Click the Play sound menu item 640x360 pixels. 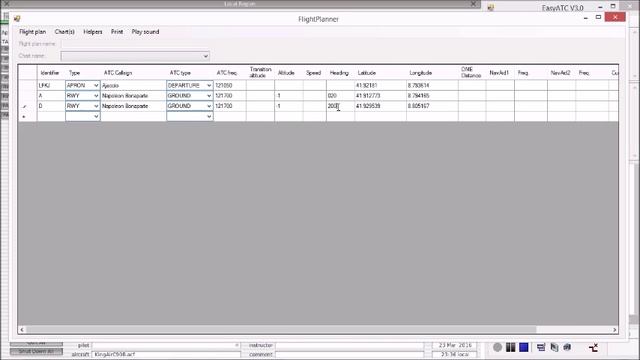coord(145,31)
